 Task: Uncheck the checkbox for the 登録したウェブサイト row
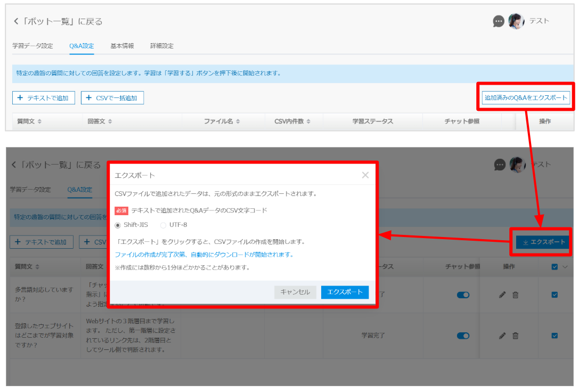tap(554, 336)
